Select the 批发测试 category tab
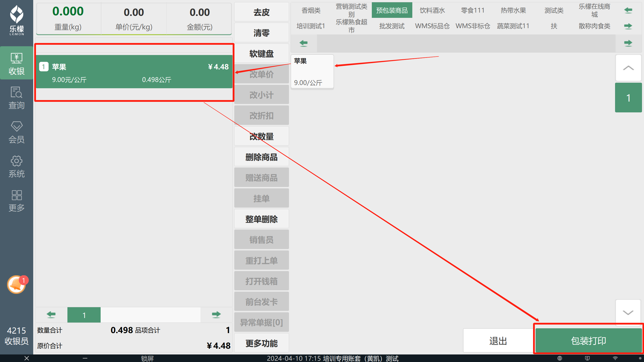The width and height of the screenshot is (644, 362). click(x=392, y=26)
